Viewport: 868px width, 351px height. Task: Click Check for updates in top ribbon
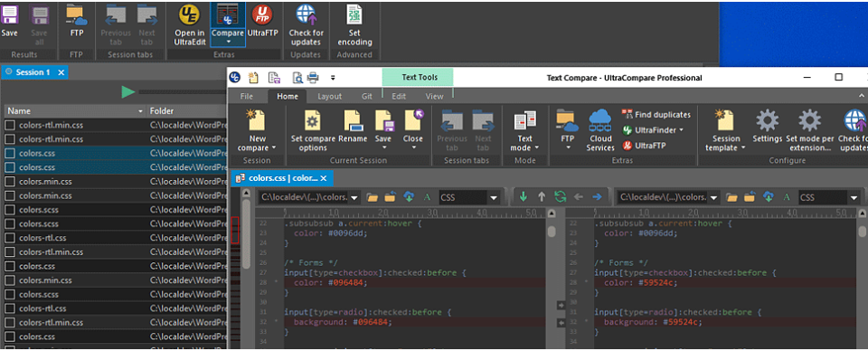306,24
